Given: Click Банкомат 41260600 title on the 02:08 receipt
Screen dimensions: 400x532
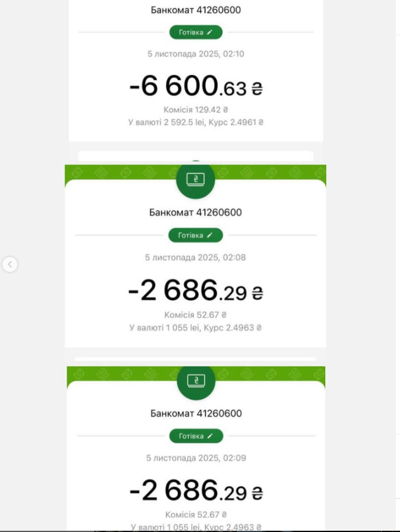Looking at the screenshot, I should coord(196,213).
